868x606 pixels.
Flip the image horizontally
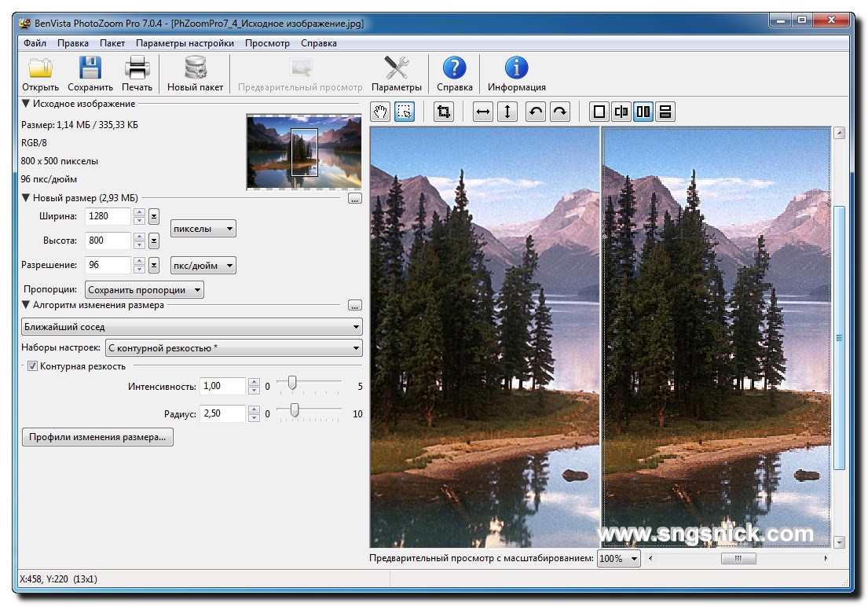click(482, 111)
